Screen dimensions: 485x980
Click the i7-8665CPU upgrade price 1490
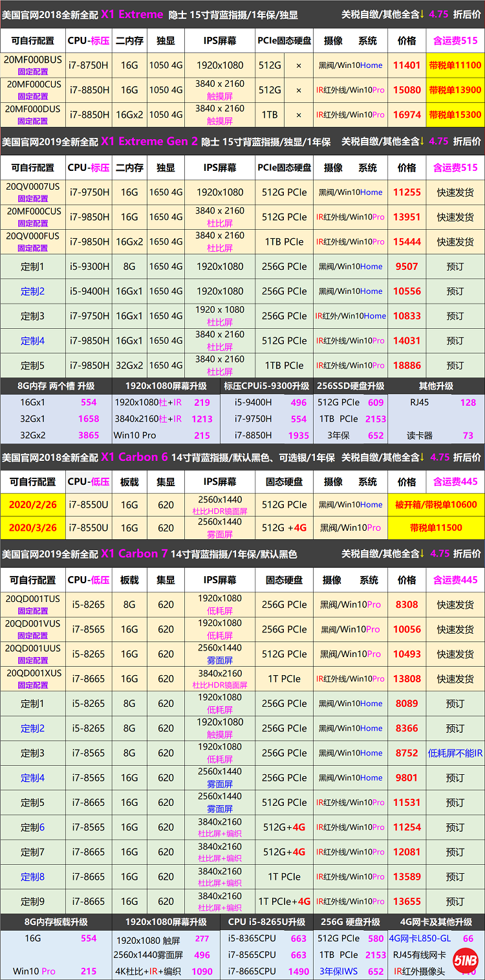(298, 971)
